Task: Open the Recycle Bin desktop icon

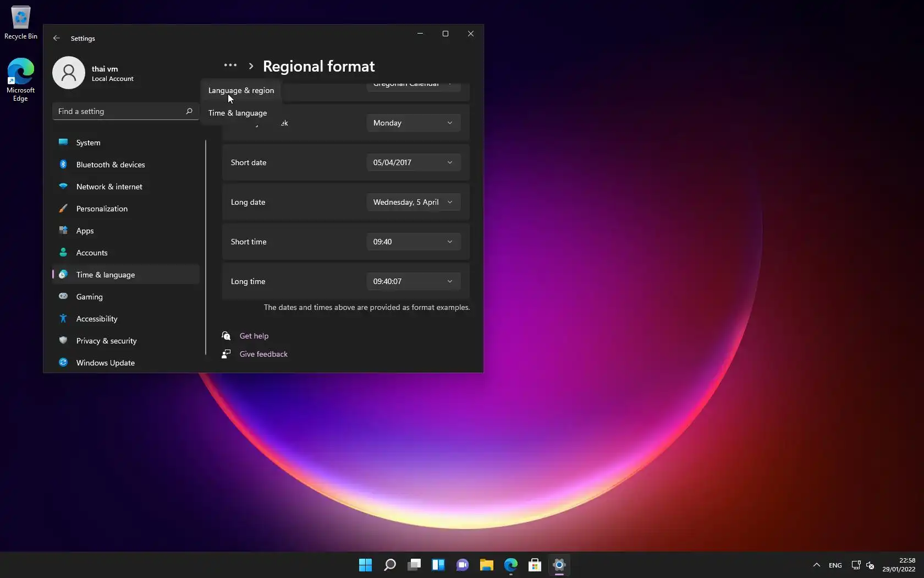Action: pos(21,23)
